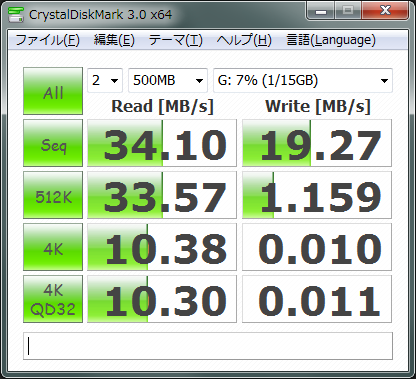Start the 4K QD32 test

pyautogui.click(x=53, y=299)
